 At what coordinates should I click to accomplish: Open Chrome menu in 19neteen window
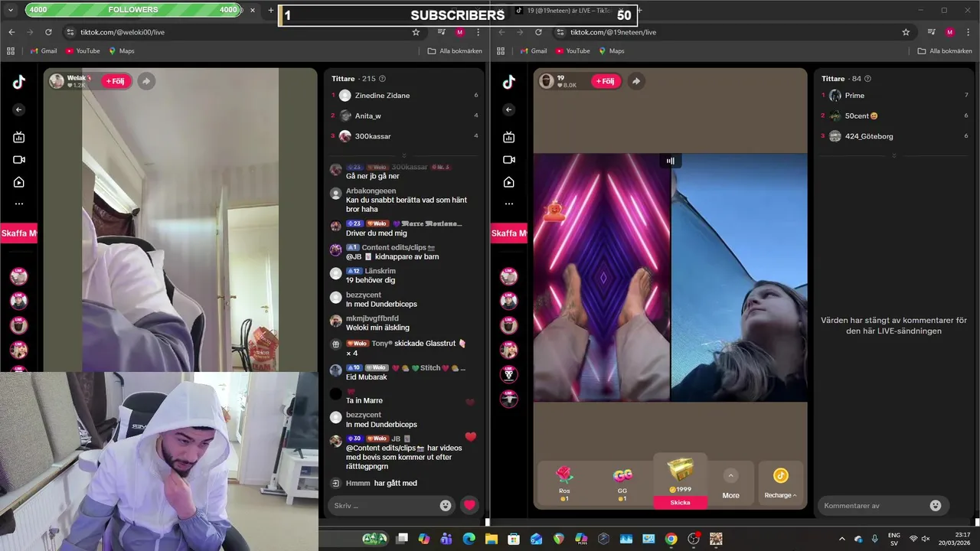968,32
